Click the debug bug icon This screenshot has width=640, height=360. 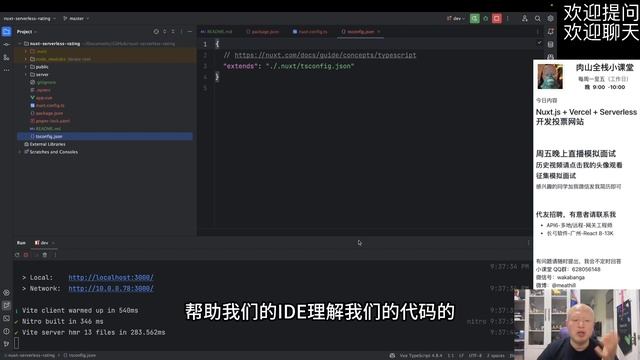[x=486, y=18]
